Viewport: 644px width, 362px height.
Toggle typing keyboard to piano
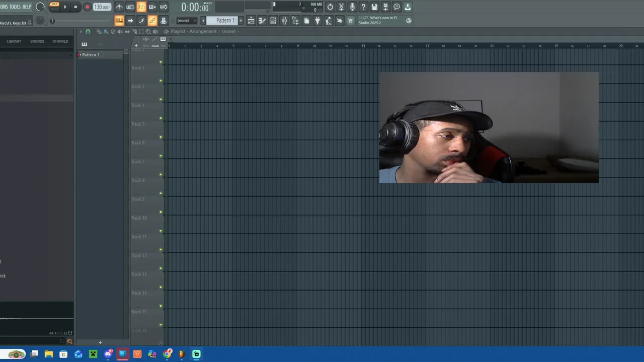coord(119,21)
